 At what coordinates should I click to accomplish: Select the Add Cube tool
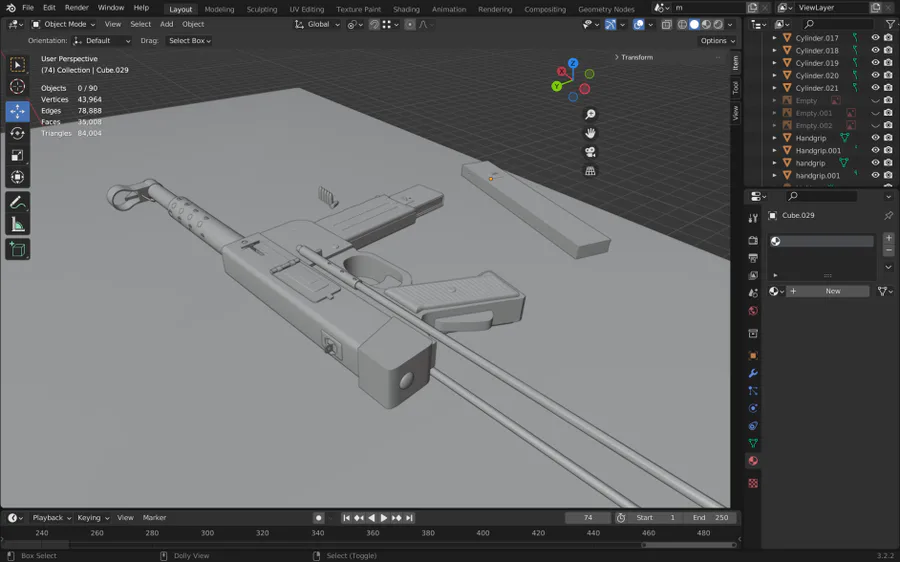pyautogui.click(x=17, y=249)
